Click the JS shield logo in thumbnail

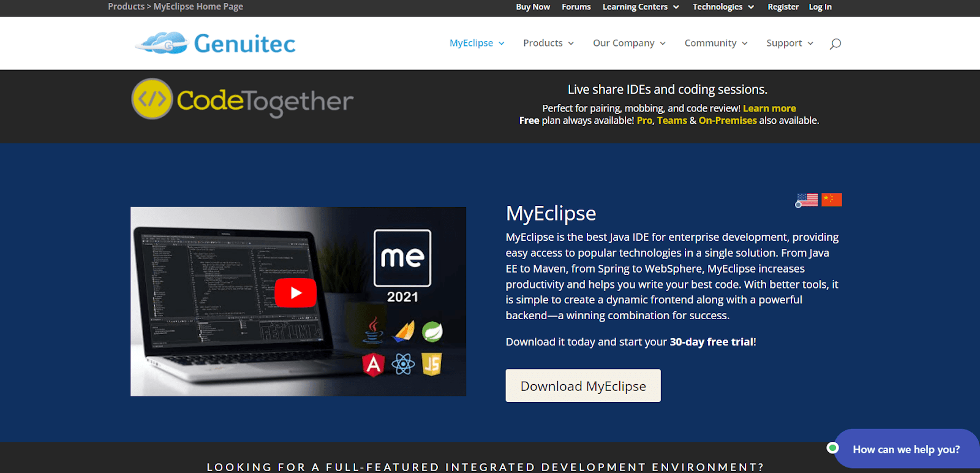pyautogui.click(x=432, y=364)
